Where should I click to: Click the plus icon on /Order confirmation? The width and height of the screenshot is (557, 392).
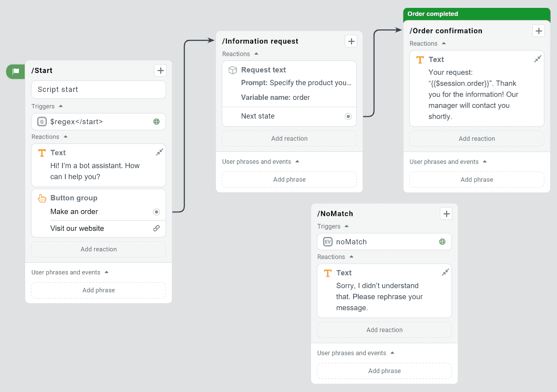(x=538, y=30)
